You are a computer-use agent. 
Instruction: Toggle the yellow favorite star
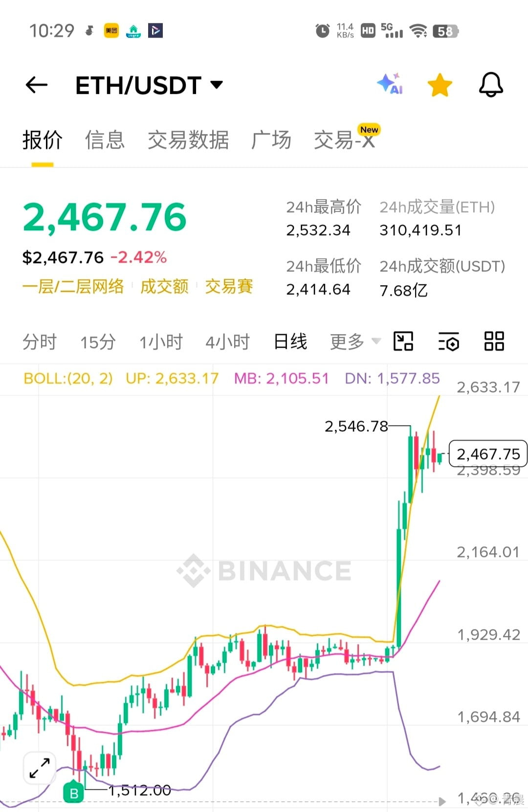[440, 85]
